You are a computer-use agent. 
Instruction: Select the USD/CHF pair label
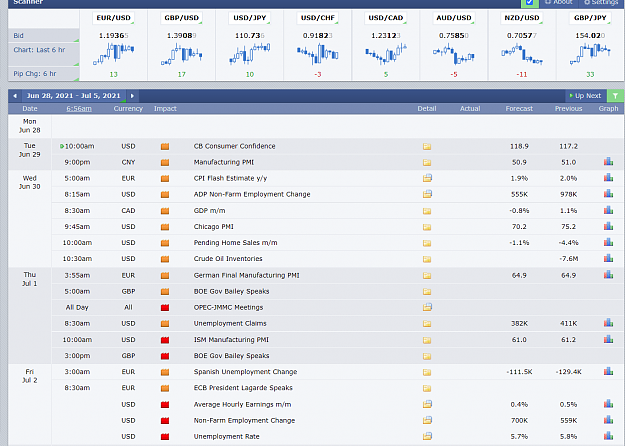click(318, 18)
